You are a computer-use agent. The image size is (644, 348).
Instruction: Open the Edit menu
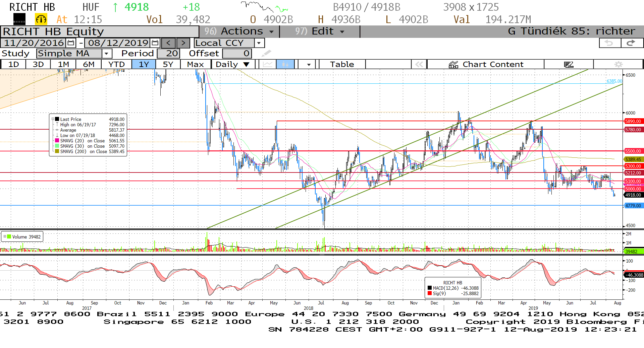click(x=320, y=31)
